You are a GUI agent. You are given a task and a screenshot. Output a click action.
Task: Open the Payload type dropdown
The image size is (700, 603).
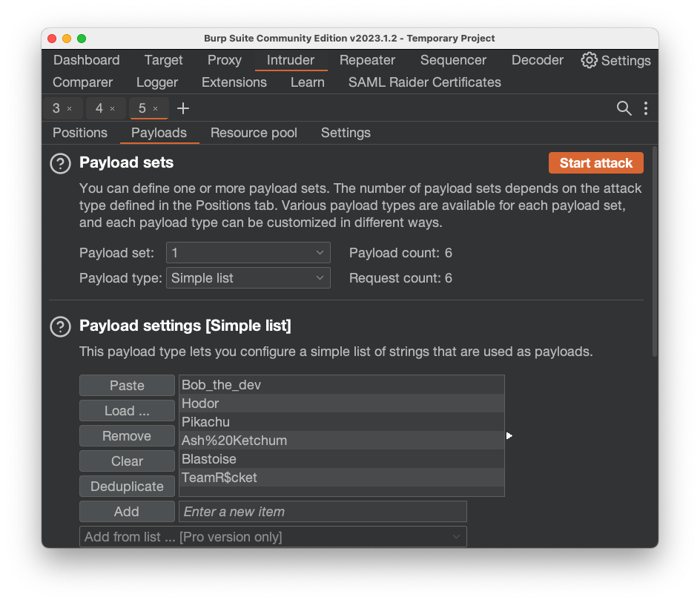pyautogui.click(x=248, y=278)
